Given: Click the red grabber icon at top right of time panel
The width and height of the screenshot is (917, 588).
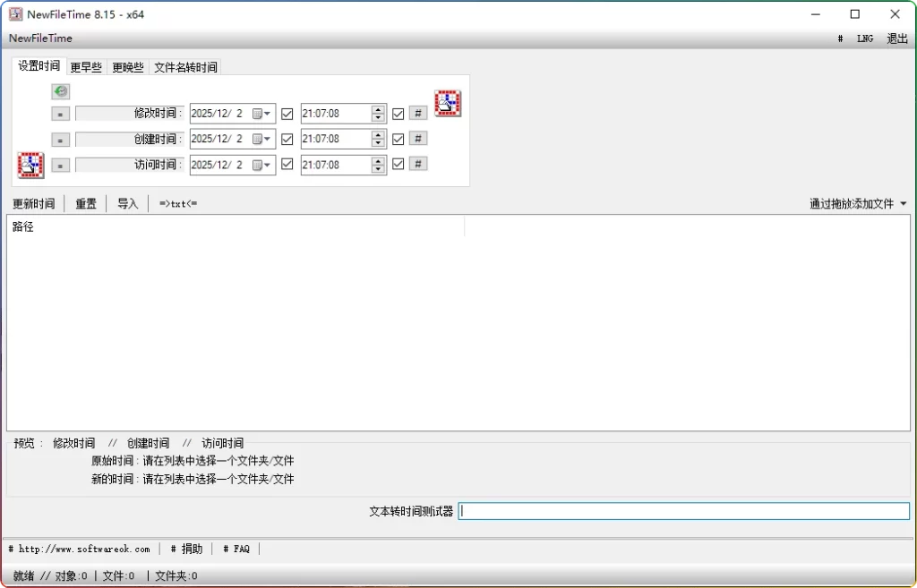Looking at the screenshot, I should (447, 102).
